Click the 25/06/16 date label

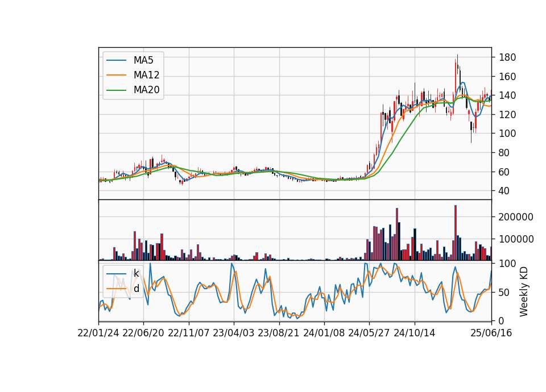pos(491,333)
